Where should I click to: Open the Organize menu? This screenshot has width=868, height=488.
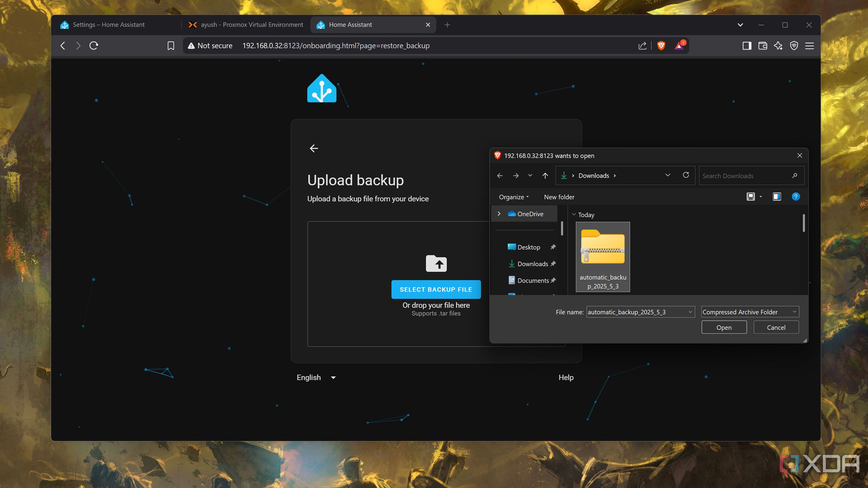point(514,197)
